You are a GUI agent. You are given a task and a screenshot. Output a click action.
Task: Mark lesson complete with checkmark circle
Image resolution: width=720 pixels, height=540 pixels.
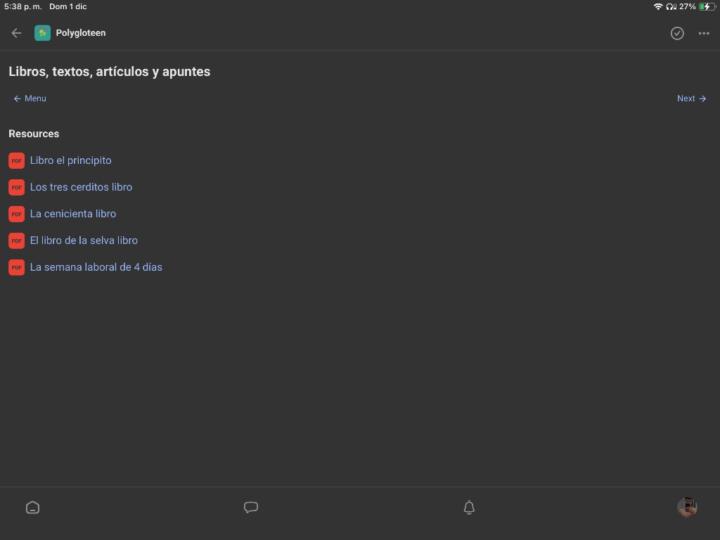pos(677,33)
